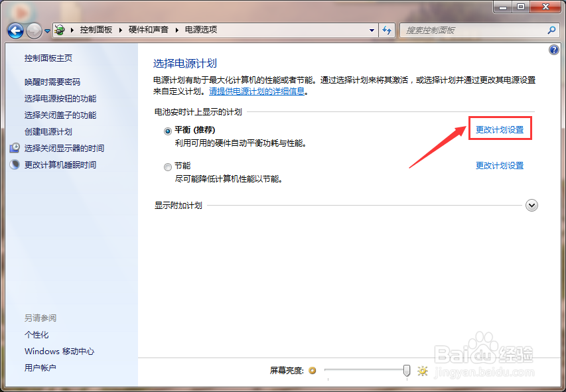Click the refresh icon beside address bar
The image size is (566, 392).
point(387,30)
